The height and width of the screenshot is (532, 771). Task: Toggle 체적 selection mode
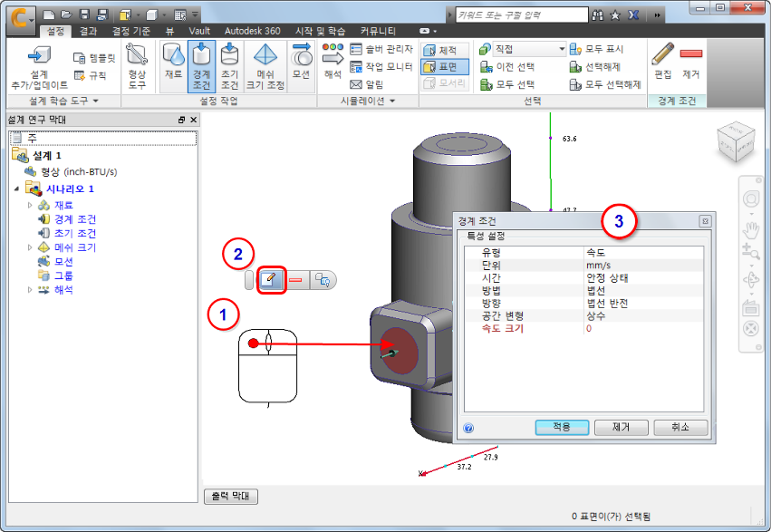pos(445,50)
